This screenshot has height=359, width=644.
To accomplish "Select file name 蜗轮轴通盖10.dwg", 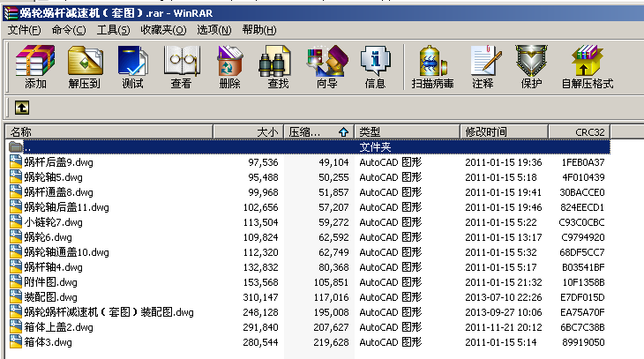I will (66, 251).
